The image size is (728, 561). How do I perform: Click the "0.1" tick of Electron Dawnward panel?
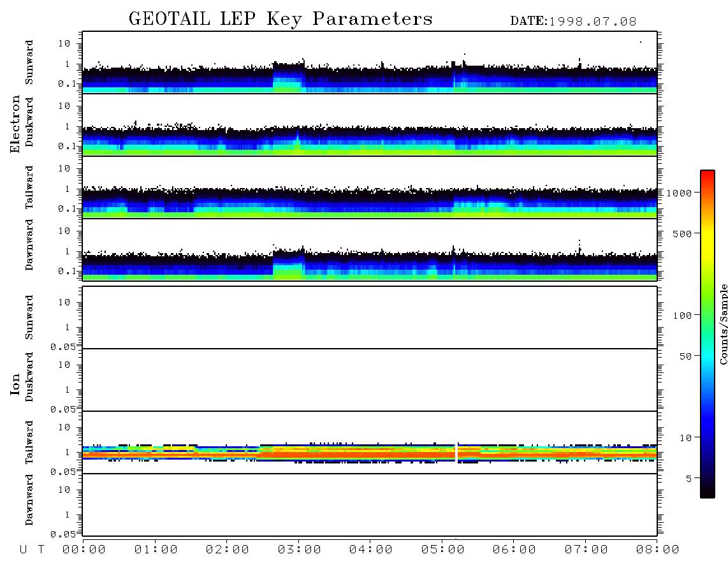point(66,271)
